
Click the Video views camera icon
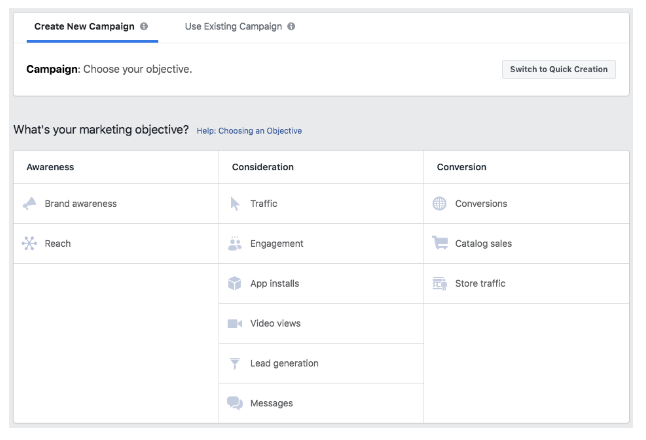tap(235, 324)
